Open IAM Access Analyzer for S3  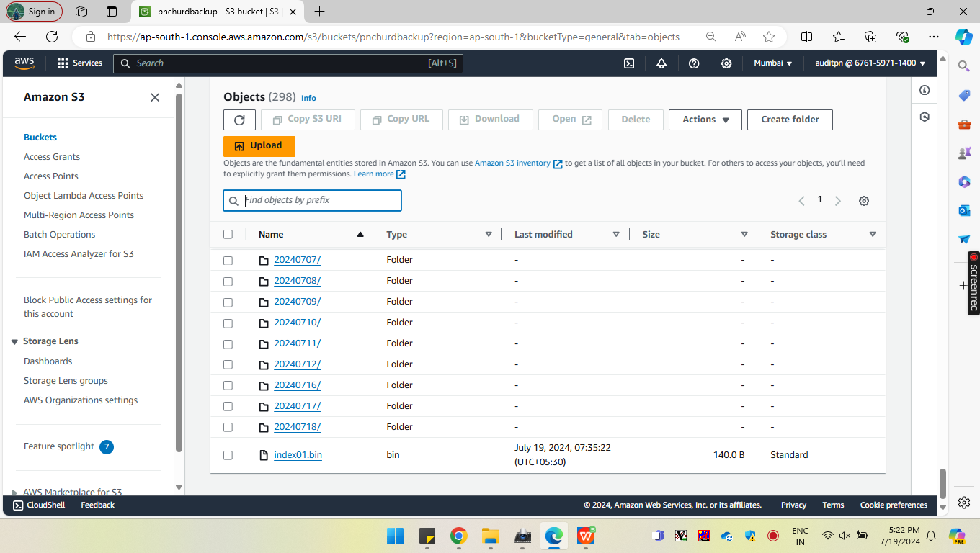point(79,253)
